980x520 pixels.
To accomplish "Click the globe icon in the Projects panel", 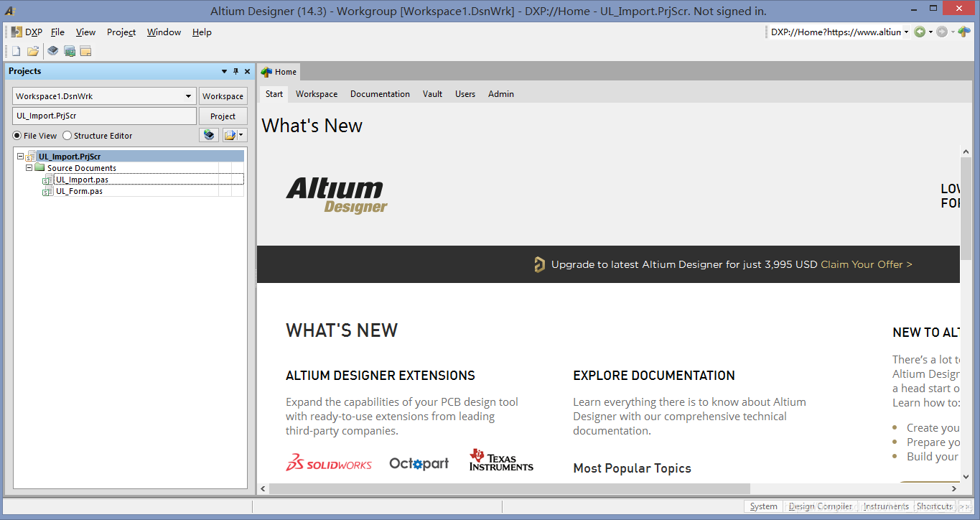I will point(208,134).
